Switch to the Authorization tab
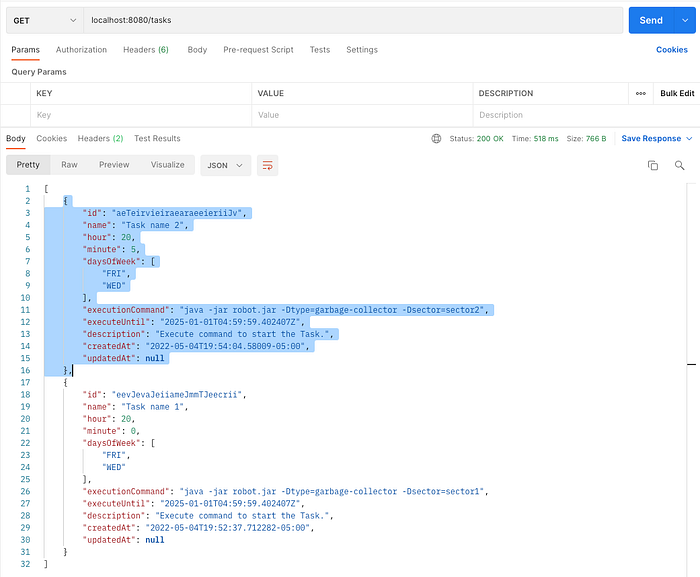 click(x=81, y=50)
